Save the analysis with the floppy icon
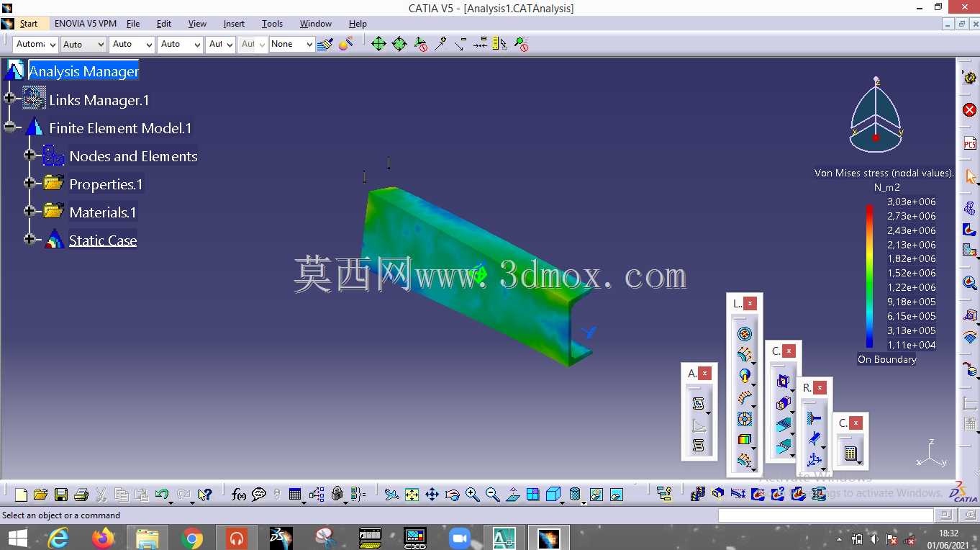 click(61, 495)
